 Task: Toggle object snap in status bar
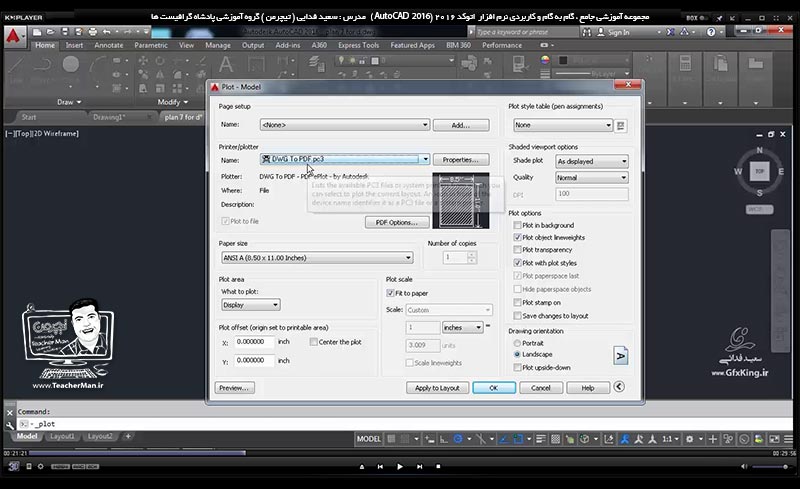[518, 438]
